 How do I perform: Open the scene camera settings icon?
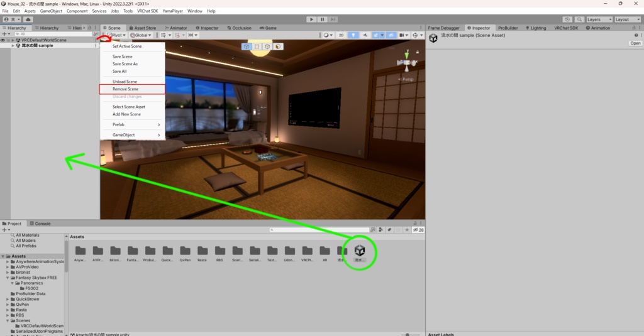(x=403, y=35)
